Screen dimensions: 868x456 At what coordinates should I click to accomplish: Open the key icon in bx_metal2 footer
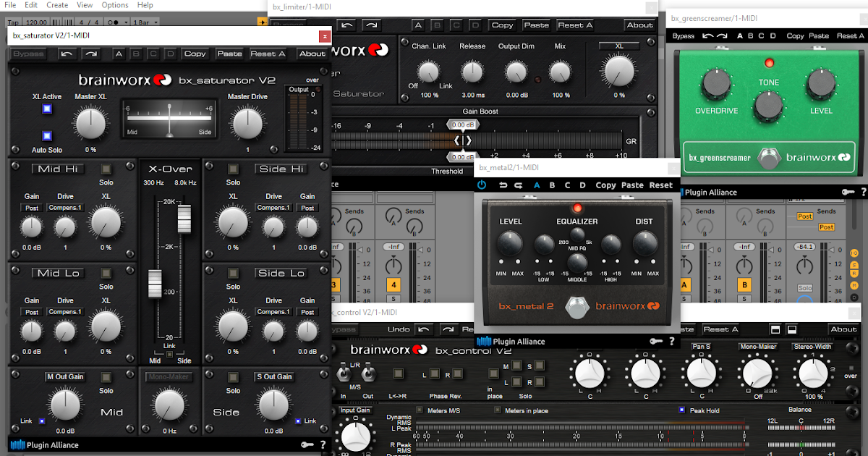point(655,341)
